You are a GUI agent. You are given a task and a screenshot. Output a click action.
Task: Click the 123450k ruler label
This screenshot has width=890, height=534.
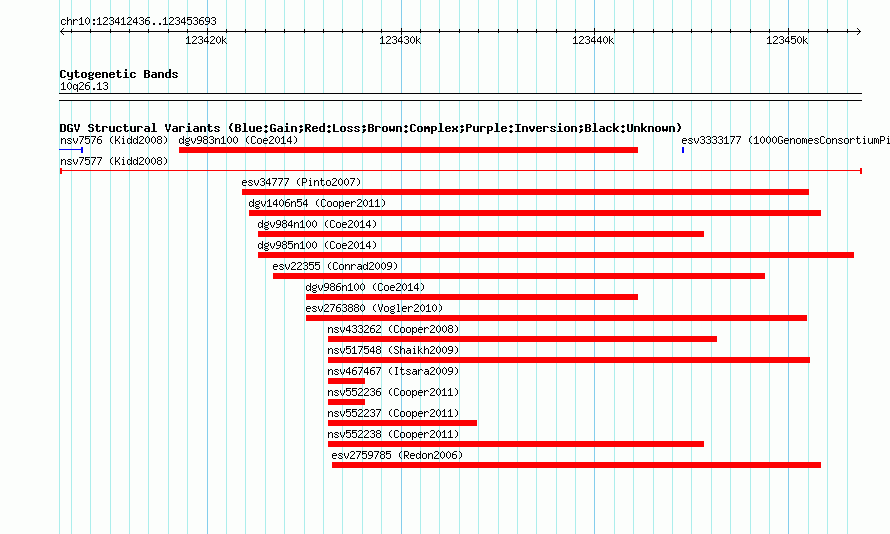(787, 40)
